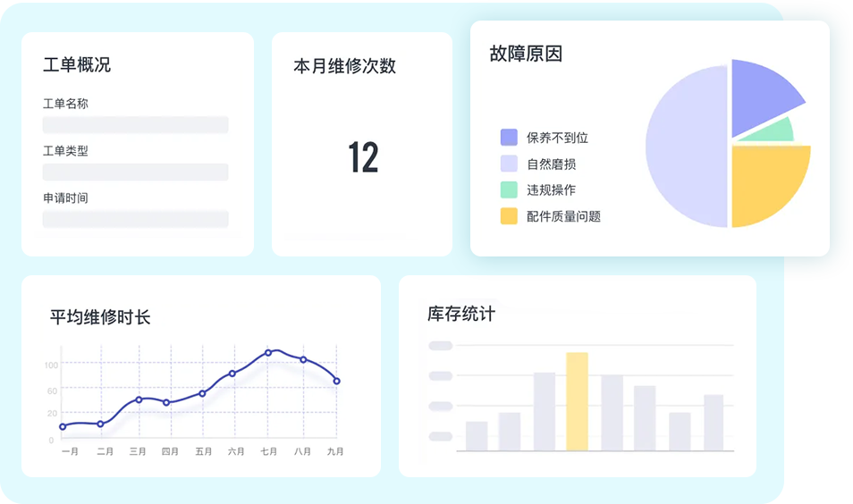The height and width of the screenshot is (504, 853).
Task: Click the 一月 axis label
Action: coord(70,451)
